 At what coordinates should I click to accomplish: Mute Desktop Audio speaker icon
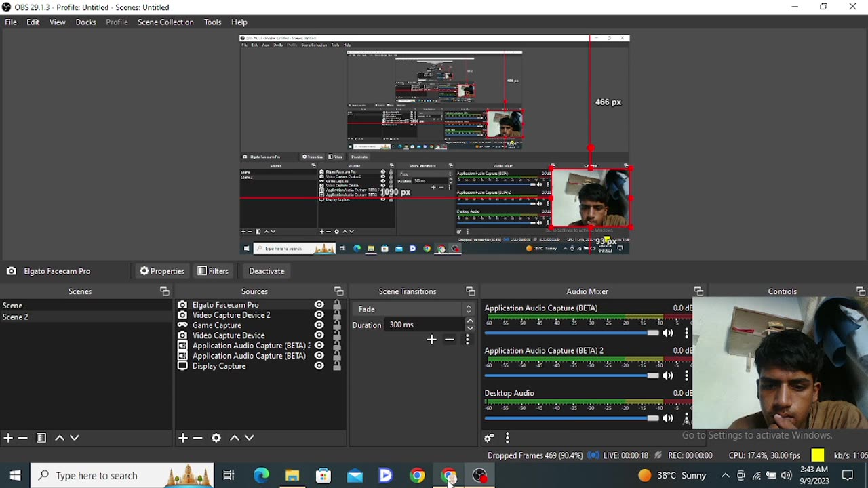point(668,418)
